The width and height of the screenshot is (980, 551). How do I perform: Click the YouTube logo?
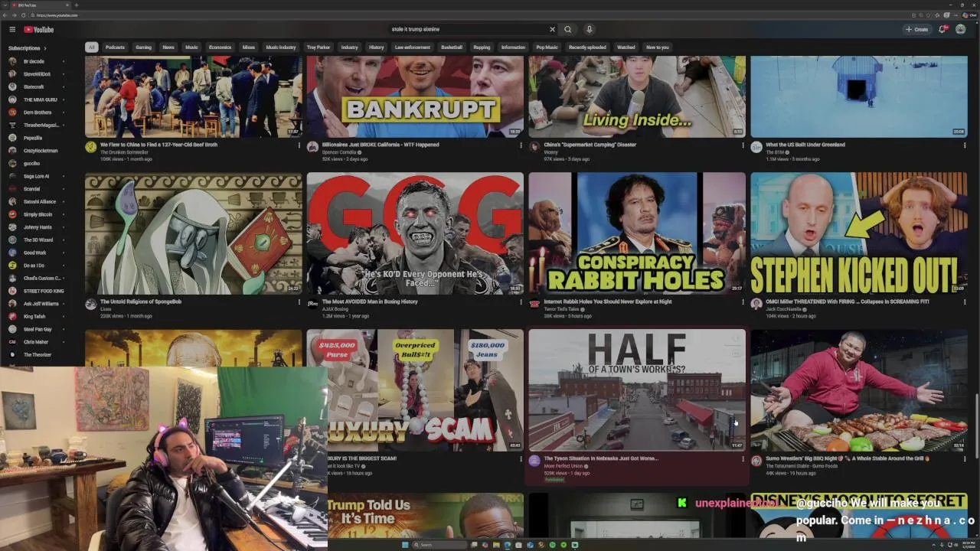coord(38,29)
